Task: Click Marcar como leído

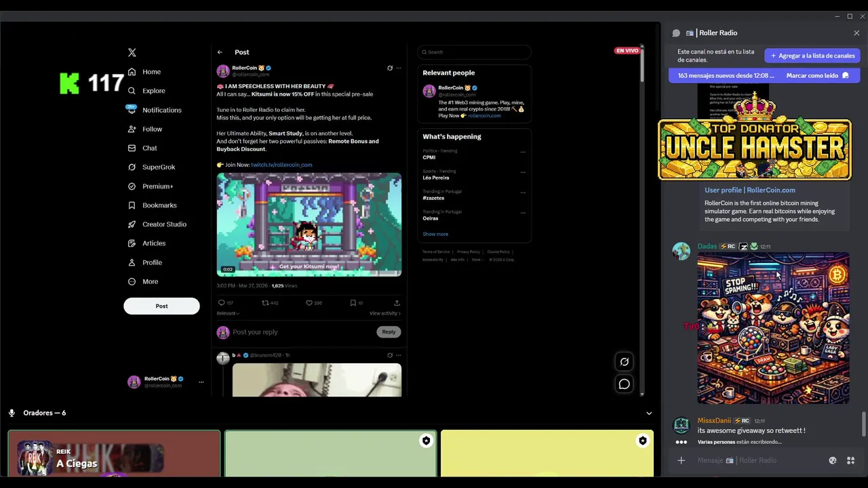Action: pyautogui.click(x=817, y=76)
